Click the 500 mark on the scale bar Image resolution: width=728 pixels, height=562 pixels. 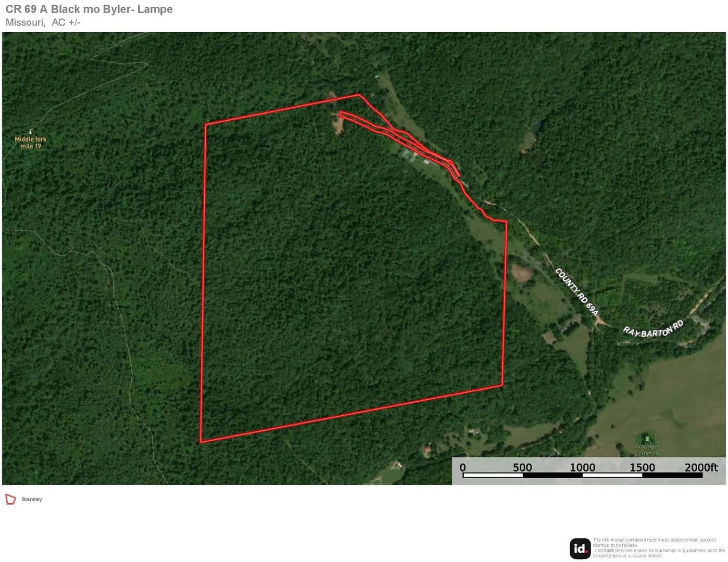point(522,467)
